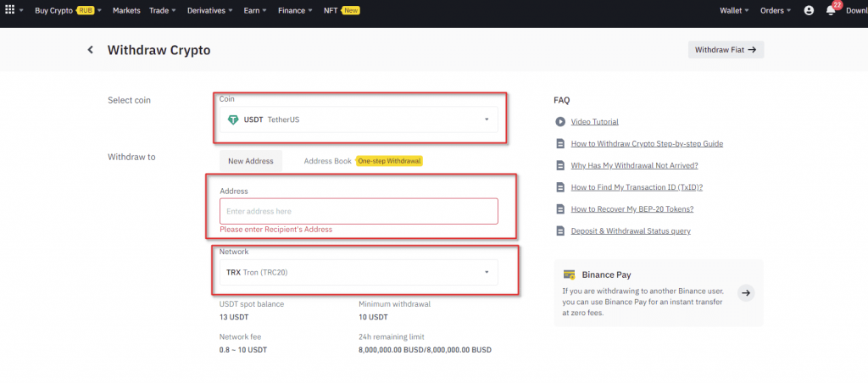This screenshot has width=868, height=383.
Task: Click the recipient Address input field
Action: tap(359, 211)
